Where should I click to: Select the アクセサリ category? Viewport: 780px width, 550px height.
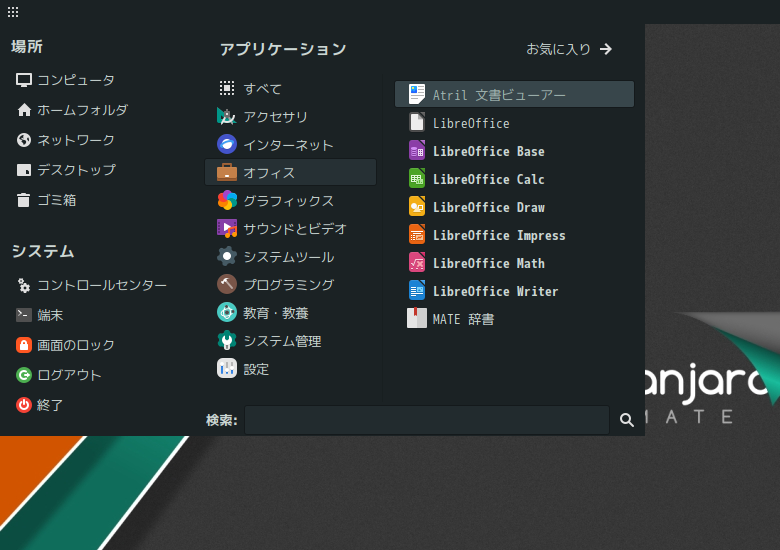click(291, 116)
